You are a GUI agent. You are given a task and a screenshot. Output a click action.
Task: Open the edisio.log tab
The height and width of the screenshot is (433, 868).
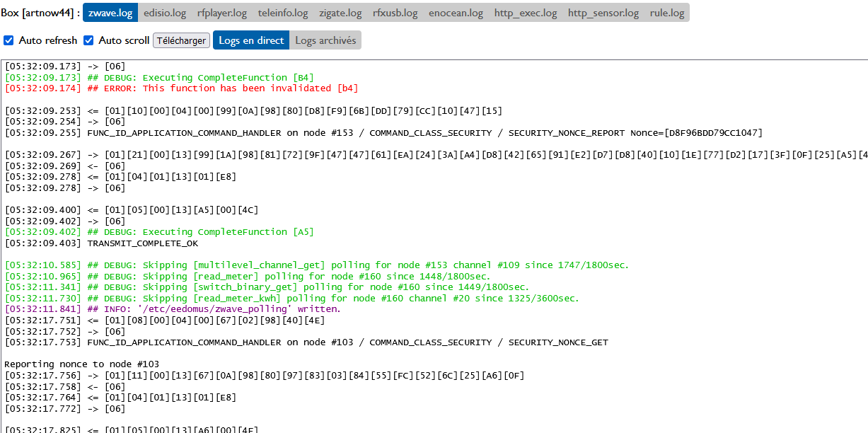165,13
